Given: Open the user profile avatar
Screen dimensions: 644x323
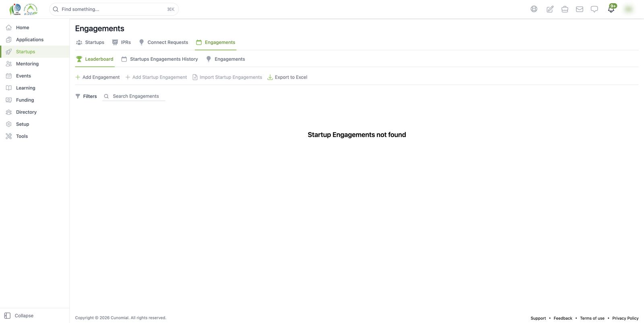Looking at the screenshot, I should 628,9.
